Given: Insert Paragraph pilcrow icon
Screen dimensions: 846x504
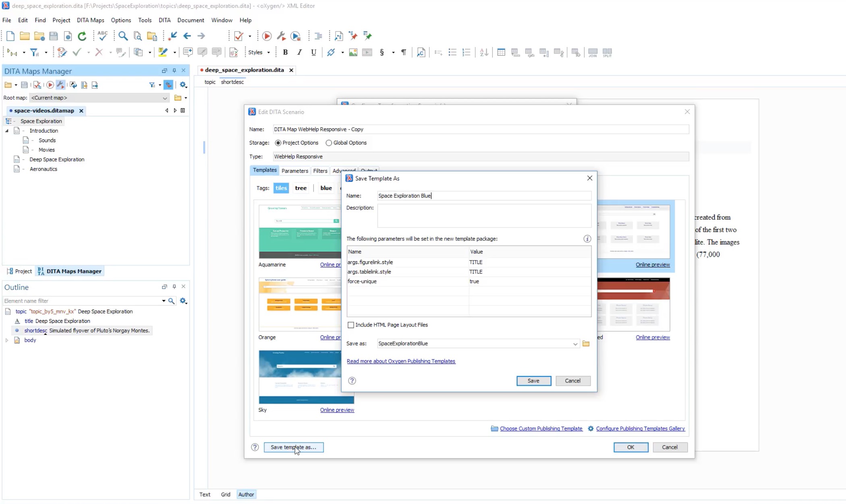Looking at the screenshot, I should tap(404, 52).
